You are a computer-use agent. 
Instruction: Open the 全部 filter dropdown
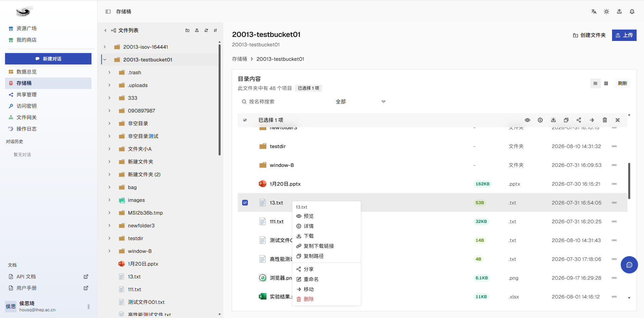(x=360, y=101)
